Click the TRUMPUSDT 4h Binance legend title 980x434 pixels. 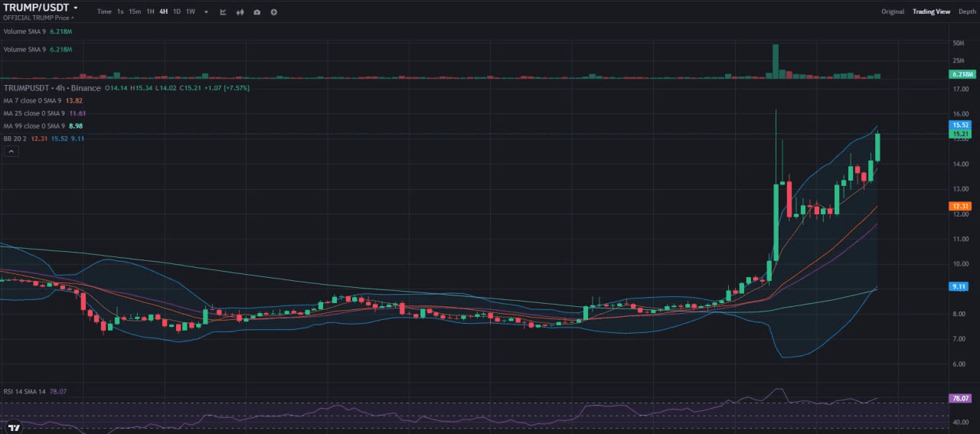pyautogui.click(x=51, y=88)
